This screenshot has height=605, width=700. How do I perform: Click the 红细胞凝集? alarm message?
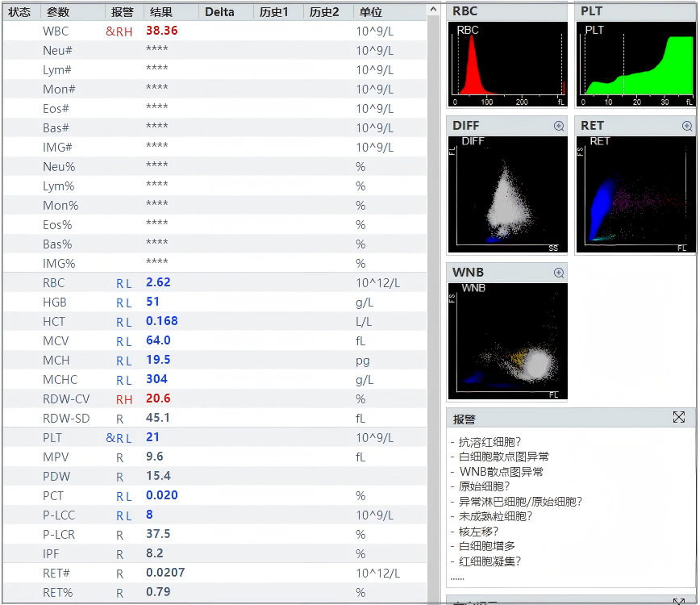pyautogui.click(x=490, y=561)
